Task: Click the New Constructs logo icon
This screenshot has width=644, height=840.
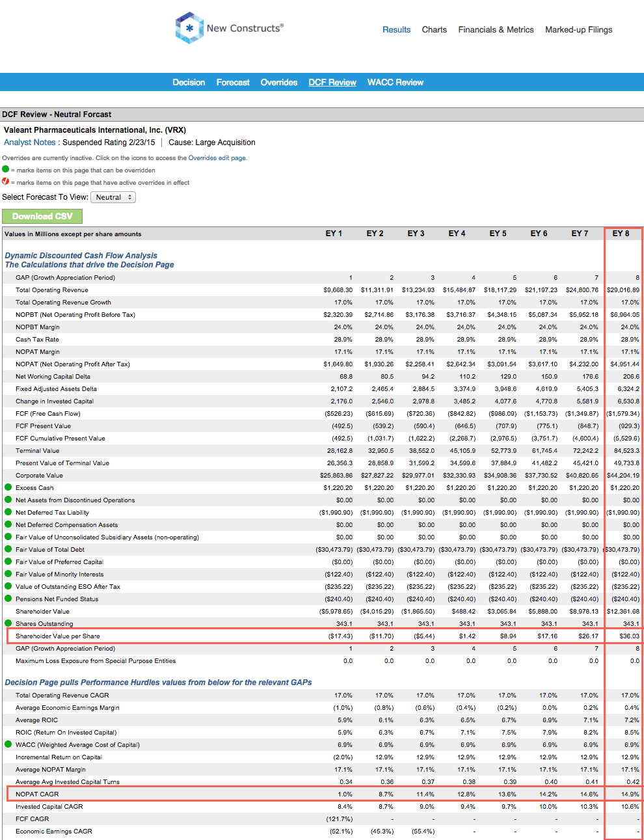Action: point(189,28)
